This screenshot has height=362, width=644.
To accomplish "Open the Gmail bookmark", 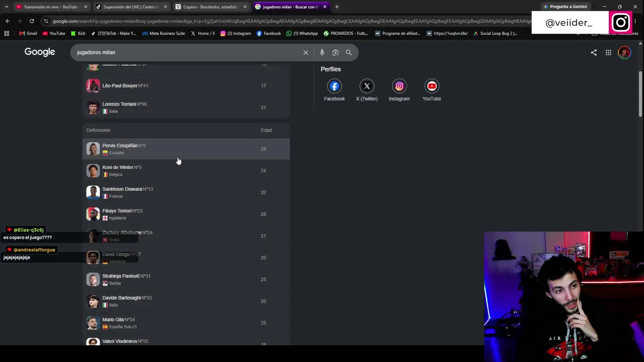I will (x=28, y=33).
